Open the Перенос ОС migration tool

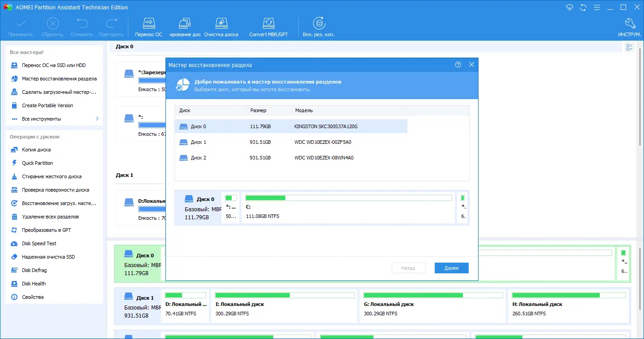click(x=148, y=27)
